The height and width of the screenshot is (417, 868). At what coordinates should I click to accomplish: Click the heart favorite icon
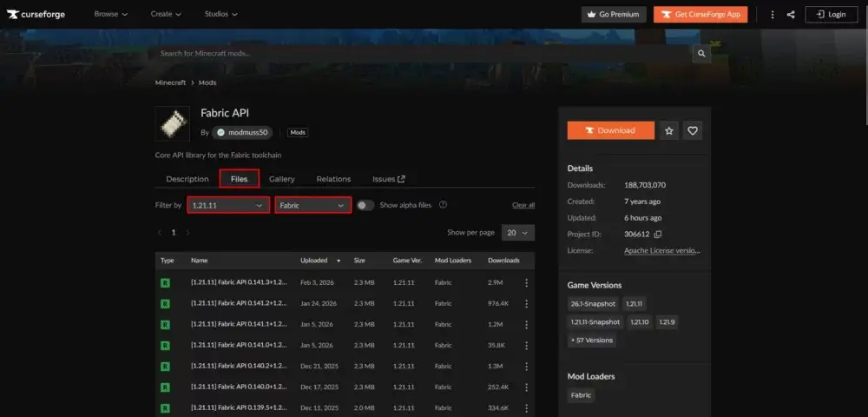click(x=692, y=130)
